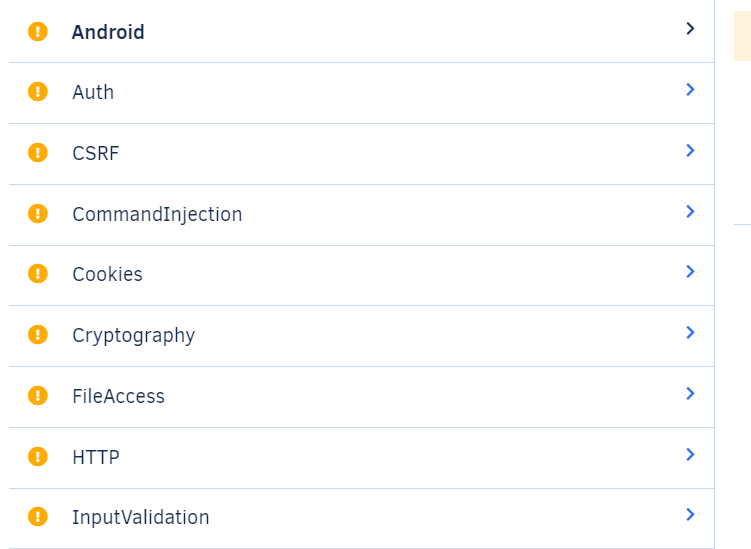Select the FileAccess category label
Viewport: 751px width, 549px height.
pyautogui.click(x=118, y=396)
